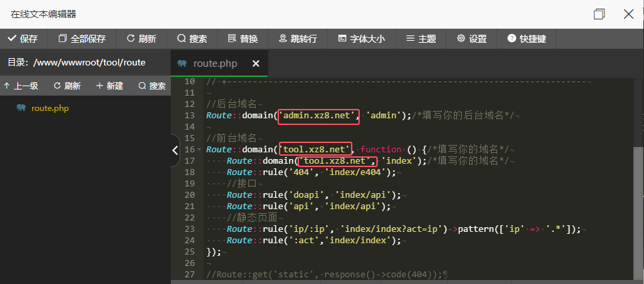This screenshot has height=284, width=644.
Task: Click line number 13 in gutter
Action: pos(190,116)
